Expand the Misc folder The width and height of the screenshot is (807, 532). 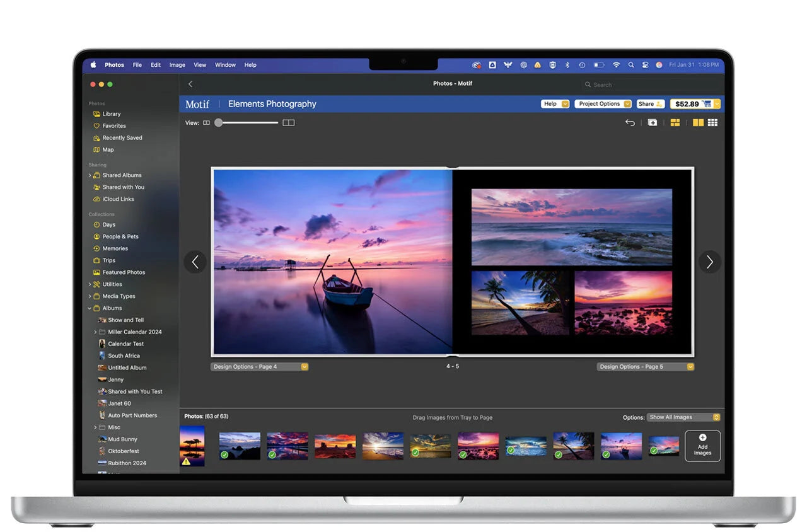click(95, 427)
